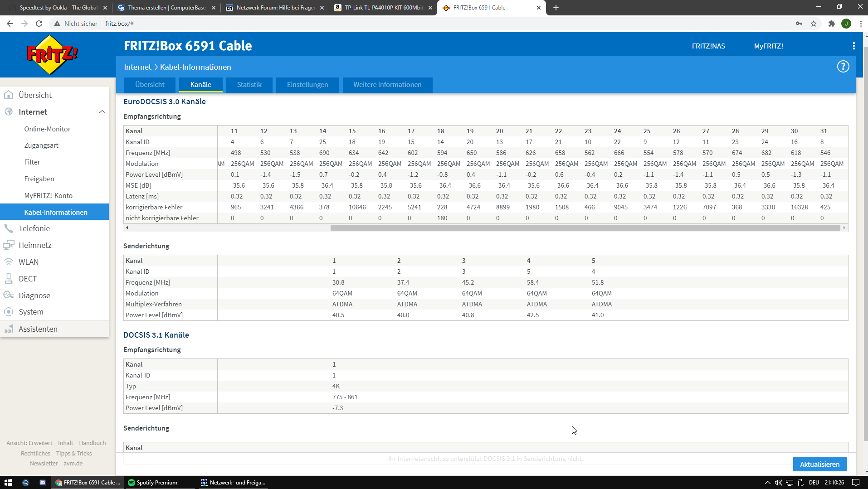Bookmark this page with the star icon
The image size is (868, 489).
(814, 24)
